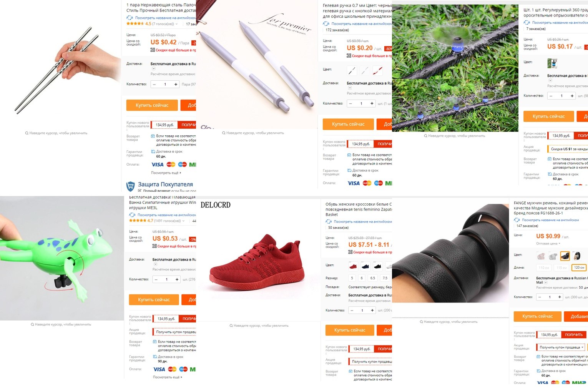Open the belt 'Получить купон продавца' dropdown
The width and height of the screenshot is (588, 392).
tap(561, 347)
